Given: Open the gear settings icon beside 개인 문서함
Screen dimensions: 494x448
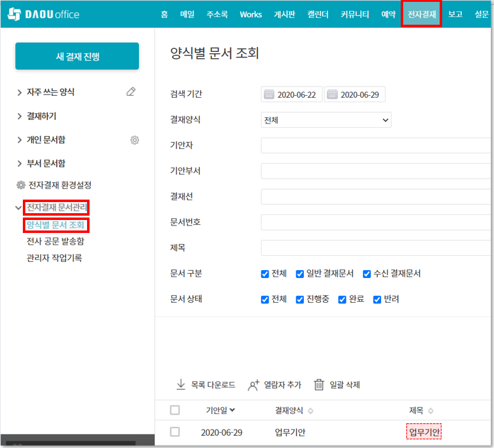Looking at the screenshot, I should coord(135,140).
